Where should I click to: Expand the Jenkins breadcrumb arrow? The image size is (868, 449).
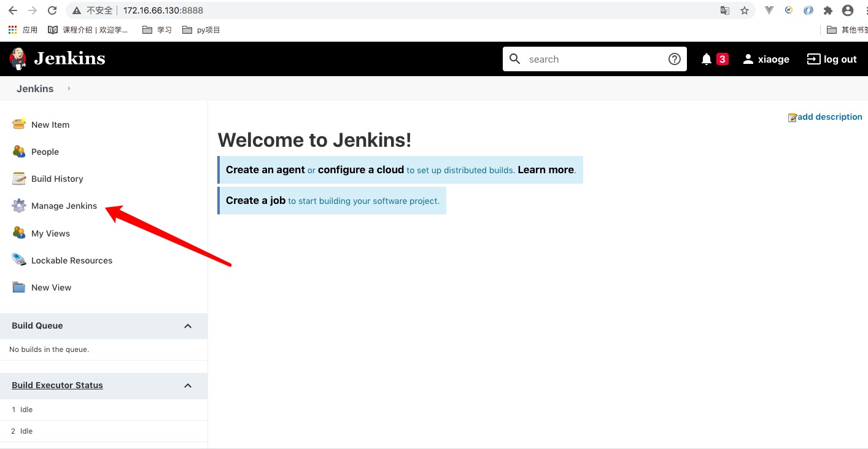[69, 88]
